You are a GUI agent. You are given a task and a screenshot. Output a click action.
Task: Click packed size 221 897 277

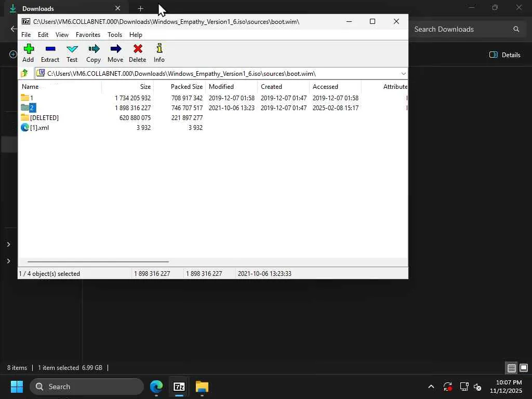[x=187, y=118]
